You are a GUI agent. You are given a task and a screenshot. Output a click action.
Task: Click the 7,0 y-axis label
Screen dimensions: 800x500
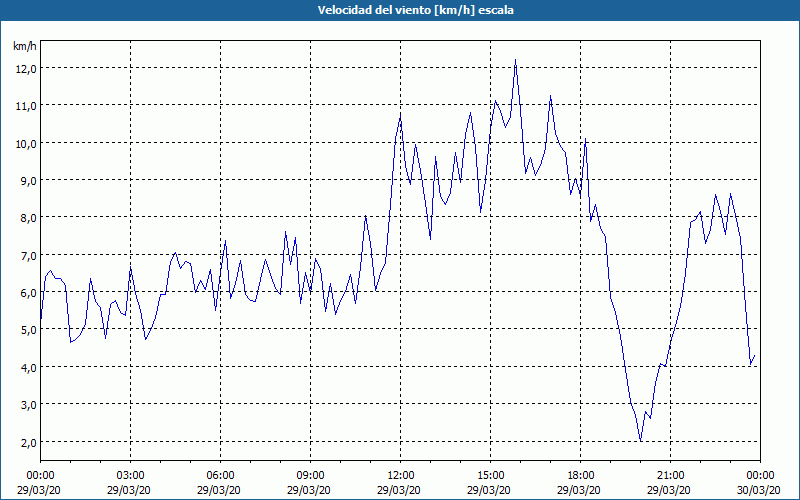[x=28, y=256]
